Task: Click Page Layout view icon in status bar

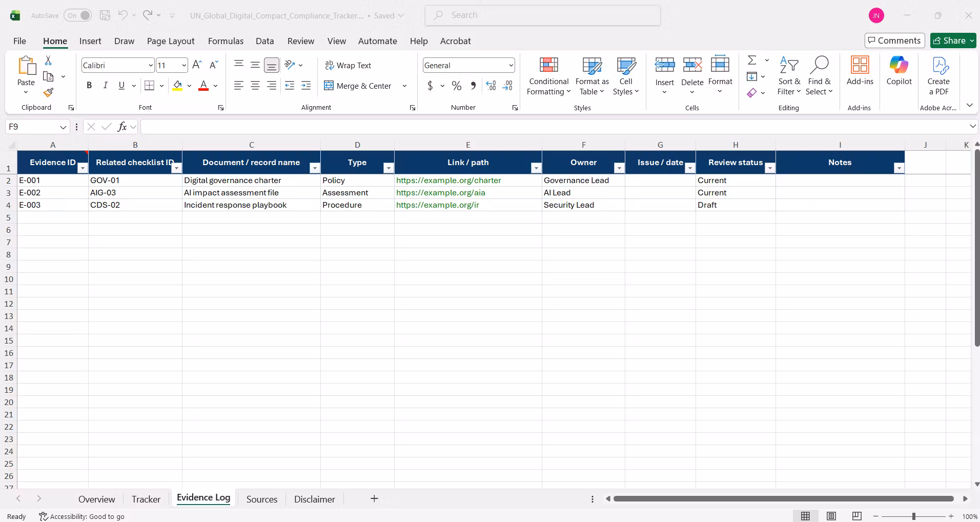Action: (831, 516)
